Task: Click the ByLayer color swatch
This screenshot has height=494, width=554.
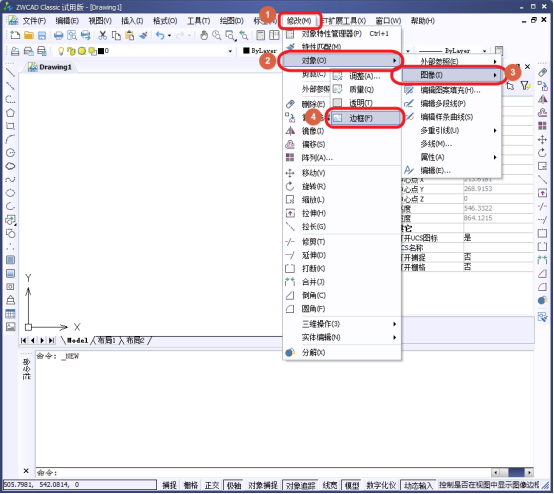Action: pos(246,51)
